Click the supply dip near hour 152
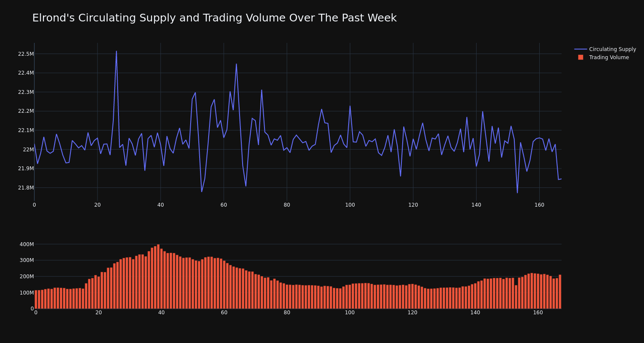 (x=517, y=193)
